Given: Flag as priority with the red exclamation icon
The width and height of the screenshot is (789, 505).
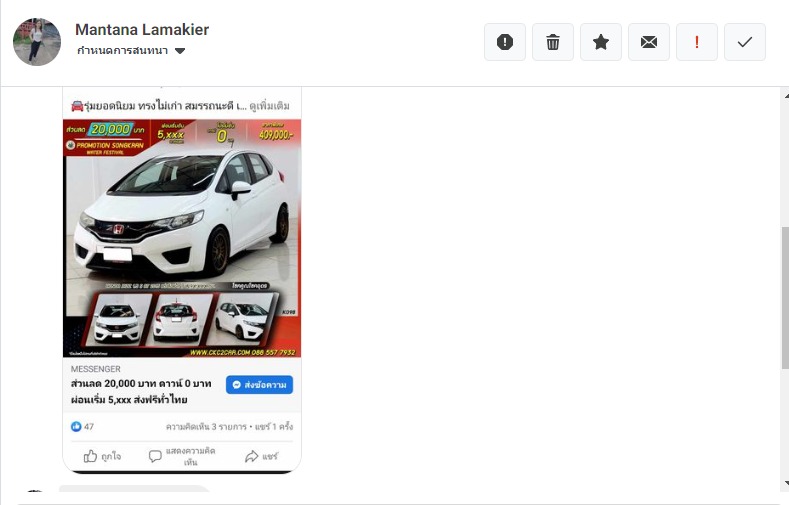Looking at the screenshot, I should coord(697,42).
